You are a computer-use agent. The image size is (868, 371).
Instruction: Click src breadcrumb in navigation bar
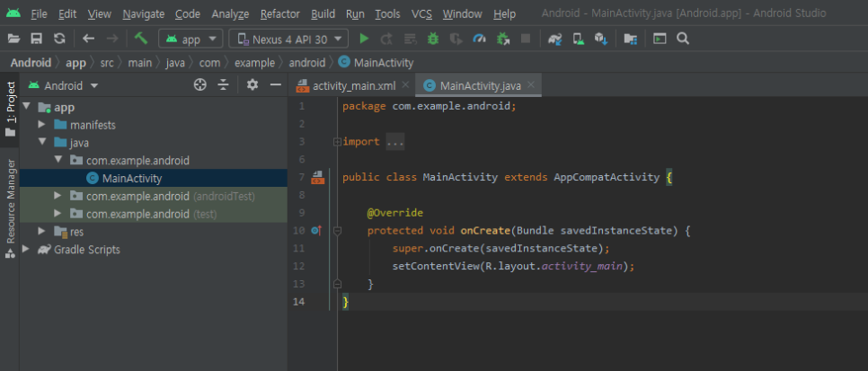coord(107,63)
